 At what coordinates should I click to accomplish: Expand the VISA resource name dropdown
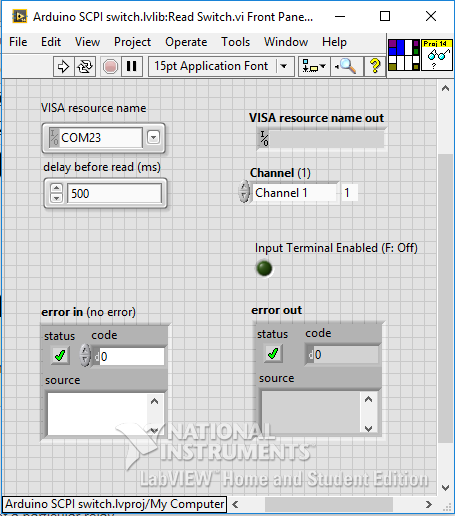pos(153,137)
